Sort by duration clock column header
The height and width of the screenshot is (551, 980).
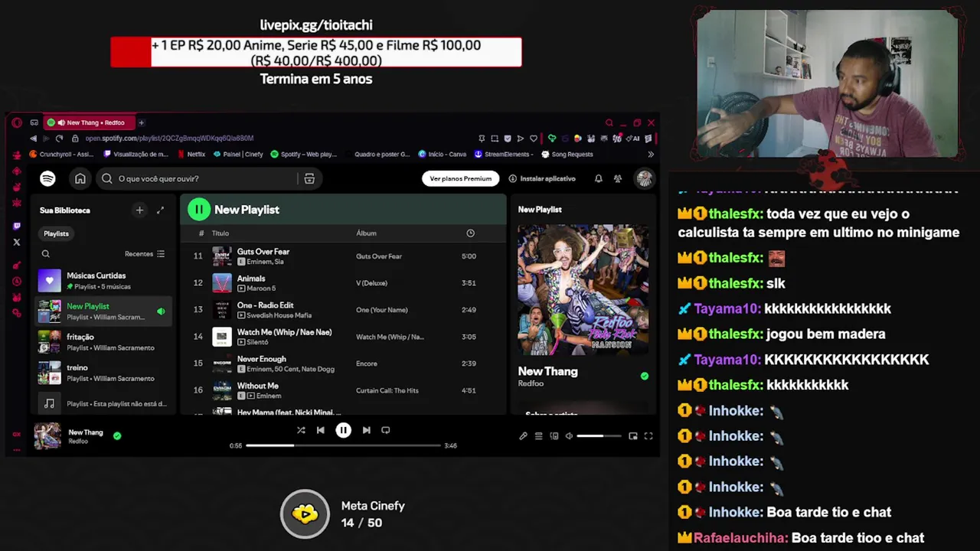[x=470, y=233]
